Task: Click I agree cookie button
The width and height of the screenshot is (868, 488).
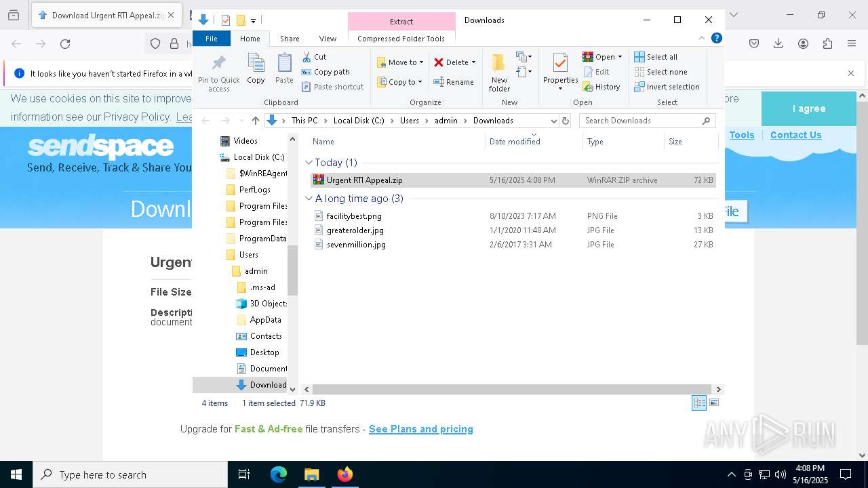Action: pos(809,108)
